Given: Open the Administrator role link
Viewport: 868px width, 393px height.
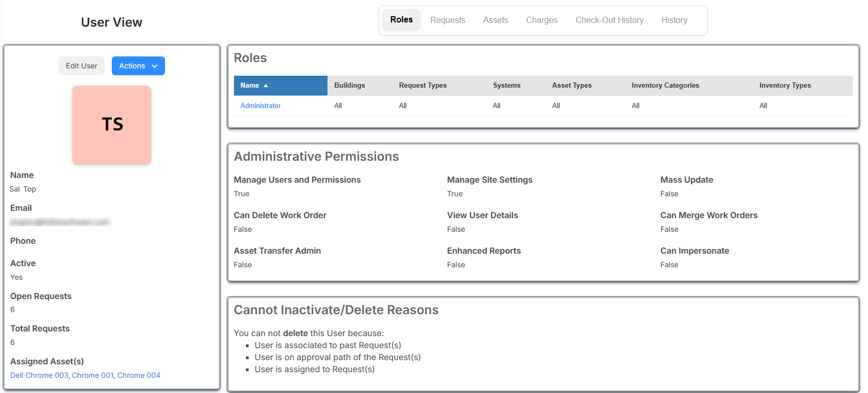Looking at the screenshot, I should [x=260, y=106].
